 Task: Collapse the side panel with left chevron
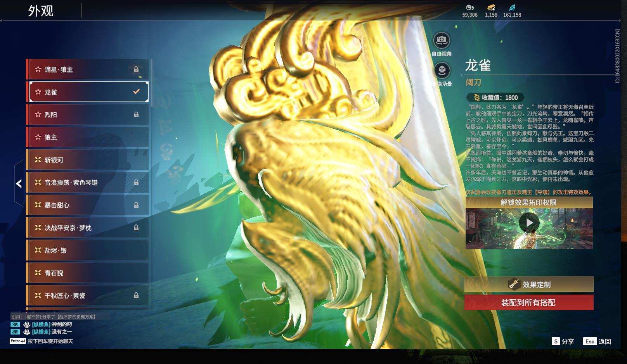19,184
